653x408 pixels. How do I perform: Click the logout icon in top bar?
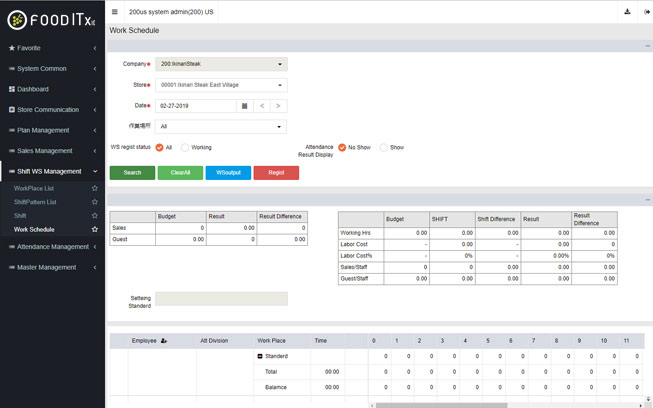coord(644,12)
